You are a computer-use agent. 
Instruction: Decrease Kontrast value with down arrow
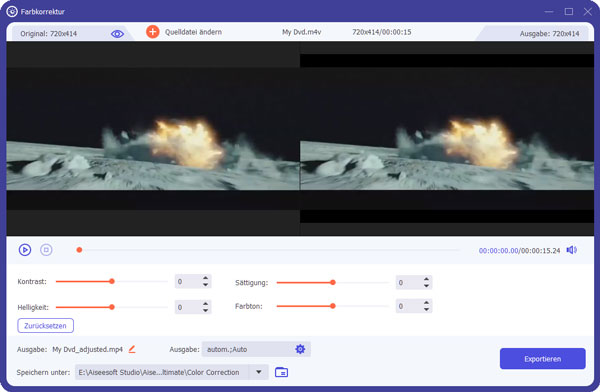coord(205,285)
